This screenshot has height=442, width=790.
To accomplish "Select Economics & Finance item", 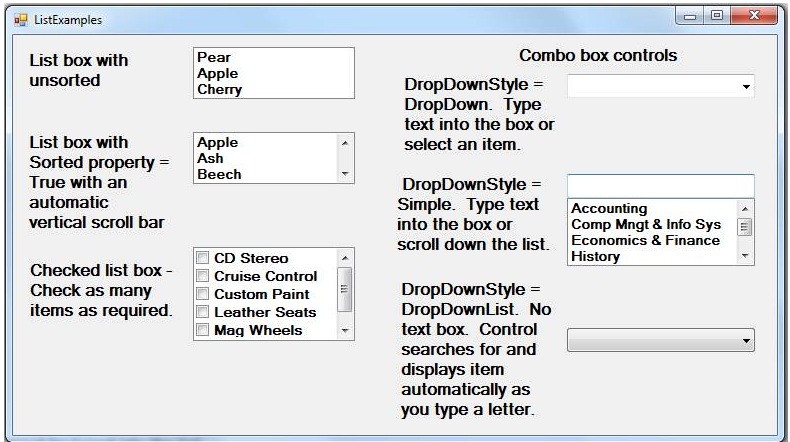I will click(652, 240).
